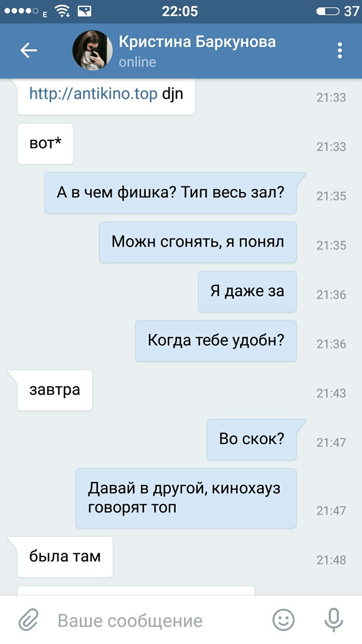Tap the back arrow in the header

(x=29, y=50)
